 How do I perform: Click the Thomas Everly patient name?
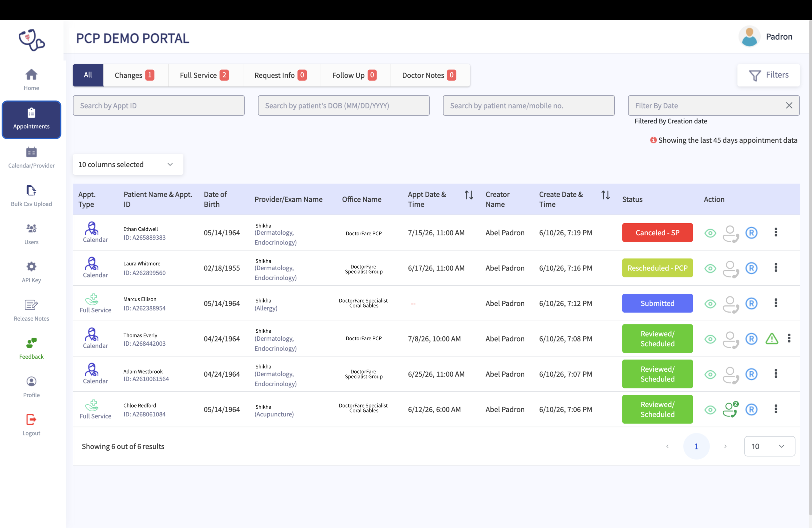point(140,335)
